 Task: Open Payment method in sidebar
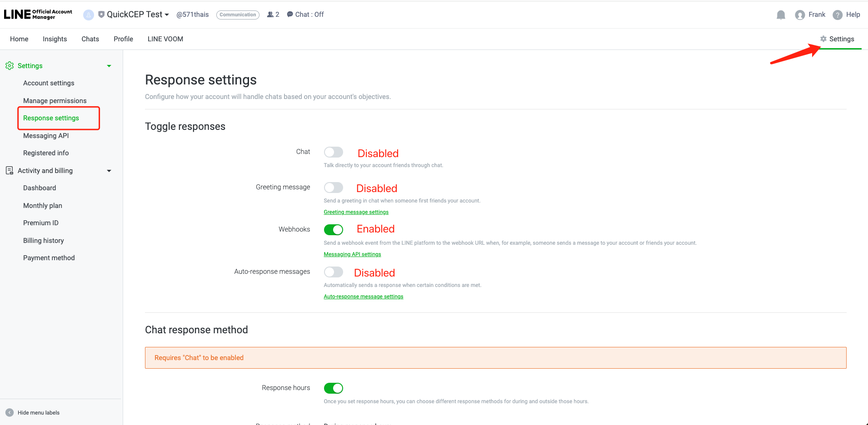coord(49,258)
